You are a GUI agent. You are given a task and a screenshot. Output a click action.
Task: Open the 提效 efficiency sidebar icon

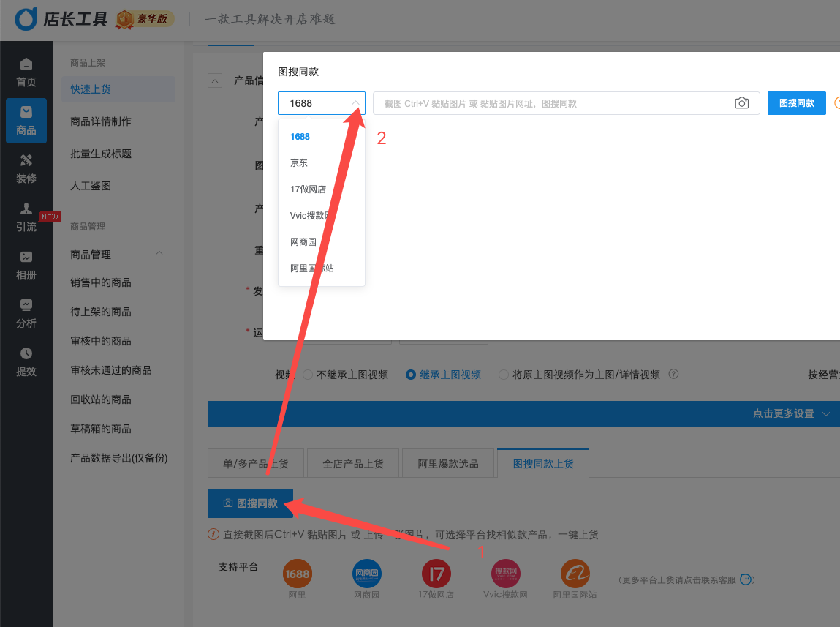click(x=26, y=361)
